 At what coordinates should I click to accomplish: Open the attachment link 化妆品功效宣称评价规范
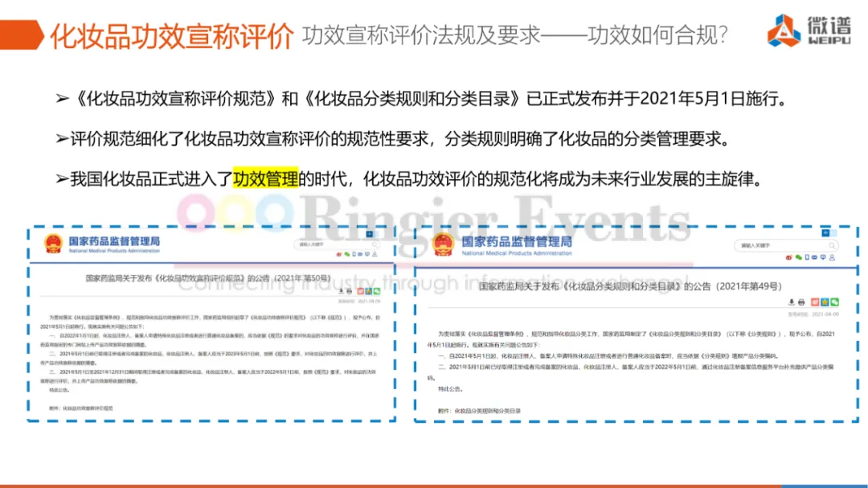[88, 408]
